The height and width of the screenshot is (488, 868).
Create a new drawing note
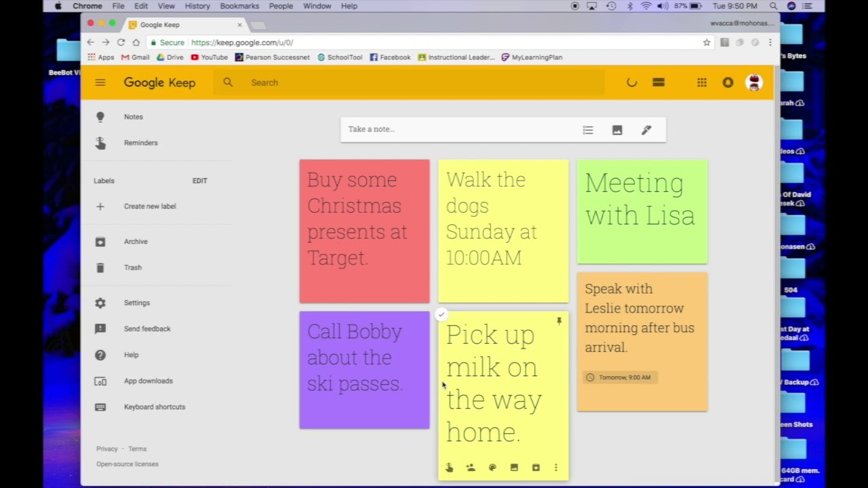[x=646, y=129]
